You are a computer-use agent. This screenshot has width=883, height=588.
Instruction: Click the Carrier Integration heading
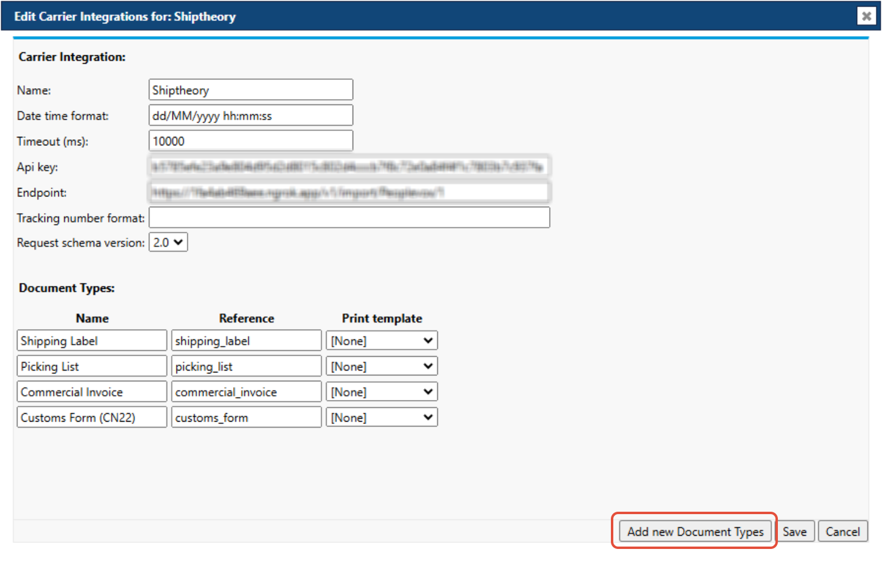(72, 57)
